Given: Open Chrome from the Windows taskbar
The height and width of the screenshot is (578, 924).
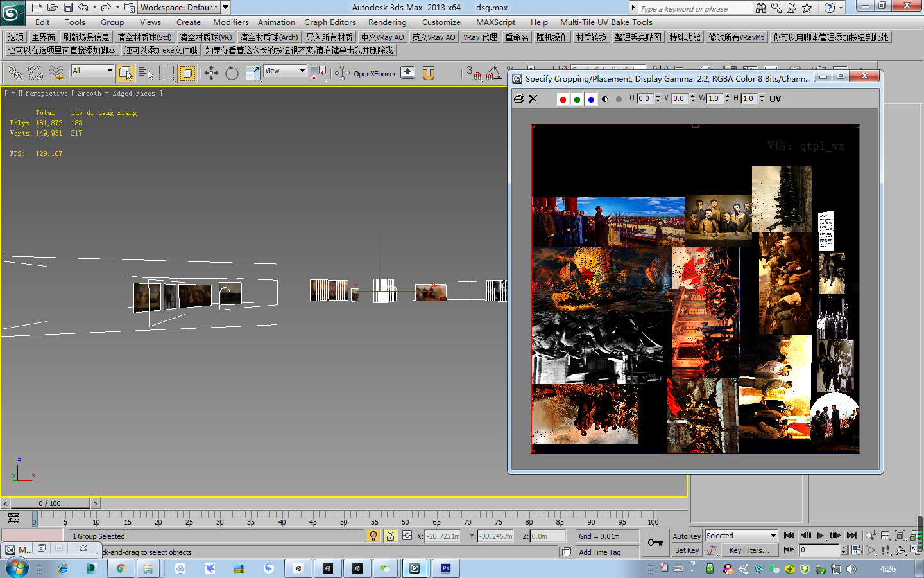Looking at the screenshot, I should point(121,568).
